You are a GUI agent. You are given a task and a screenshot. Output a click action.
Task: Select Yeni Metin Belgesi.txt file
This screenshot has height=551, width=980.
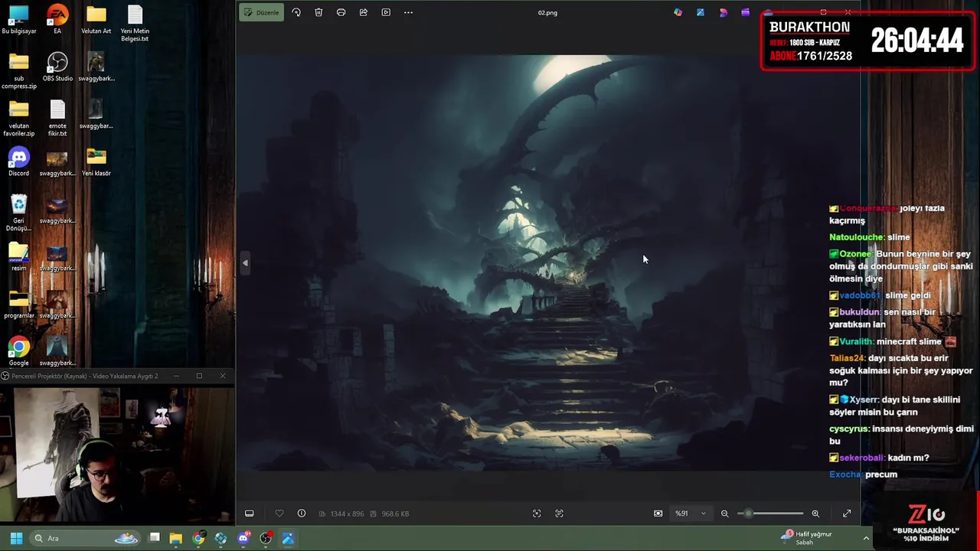point(135,24)
